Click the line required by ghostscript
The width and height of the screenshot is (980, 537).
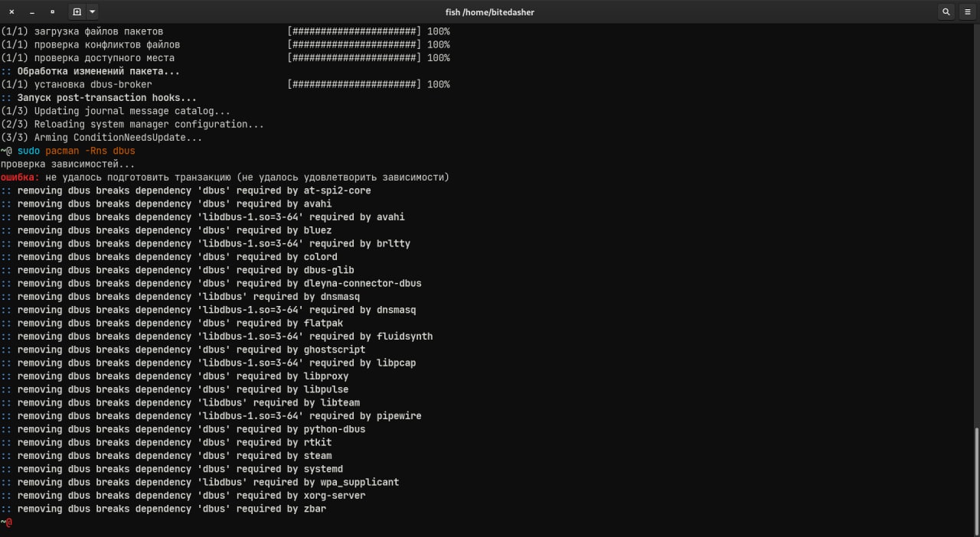pos(182,350)
